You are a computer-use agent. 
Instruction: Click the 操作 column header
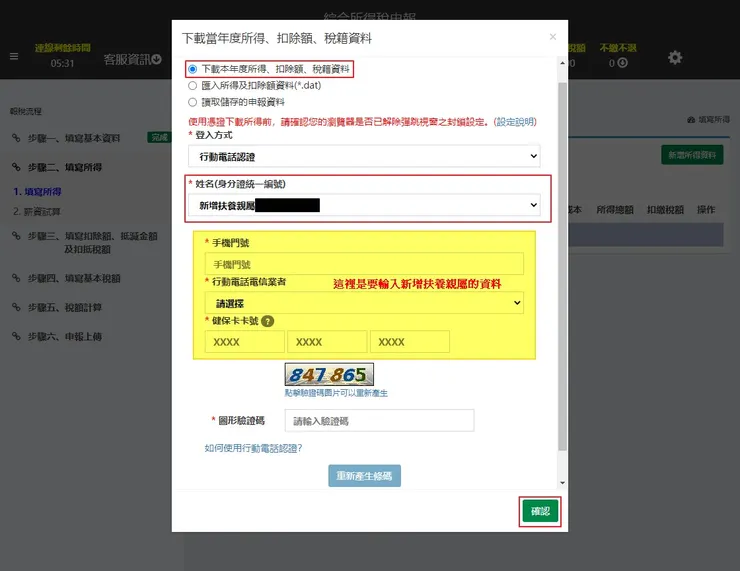[706, 210]
